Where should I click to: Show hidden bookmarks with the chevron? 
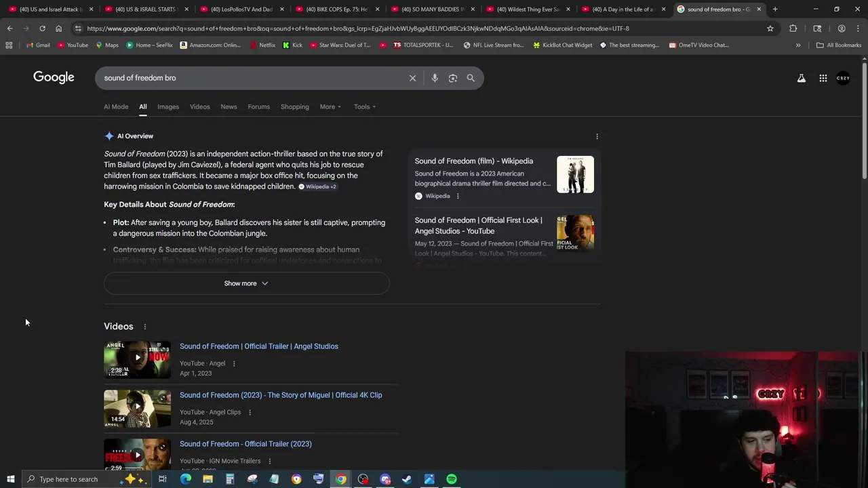click(798, 45)
